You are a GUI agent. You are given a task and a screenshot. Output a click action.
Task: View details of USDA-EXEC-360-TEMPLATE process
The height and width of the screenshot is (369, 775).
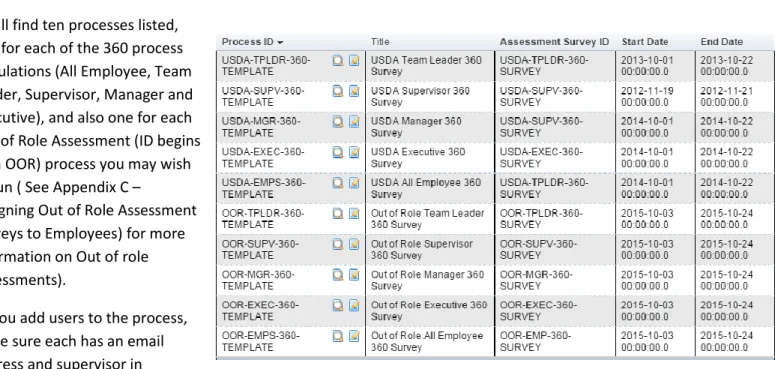pos(338,153)
